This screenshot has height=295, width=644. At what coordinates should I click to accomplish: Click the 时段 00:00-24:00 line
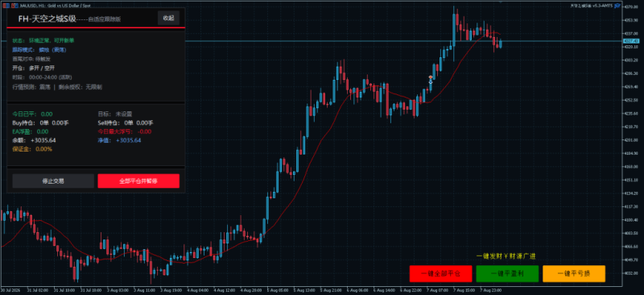43,77
